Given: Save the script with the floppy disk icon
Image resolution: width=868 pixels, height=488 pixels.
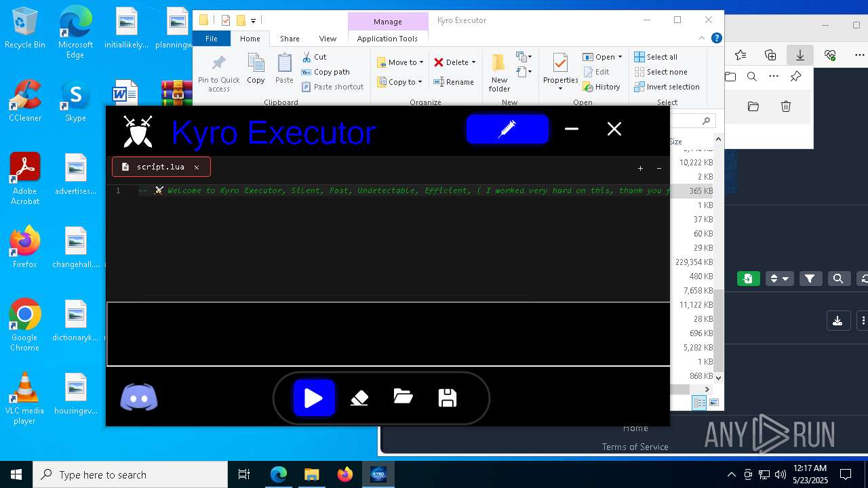Looking at the screenshot, I should tap(448, 398).
